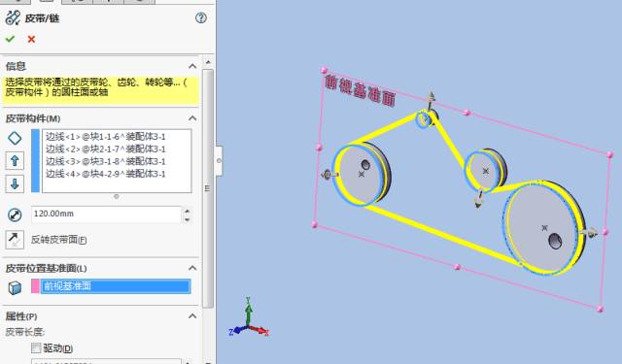Click the blue belt member color bar
Screen dimensions: 622x364
35,161
